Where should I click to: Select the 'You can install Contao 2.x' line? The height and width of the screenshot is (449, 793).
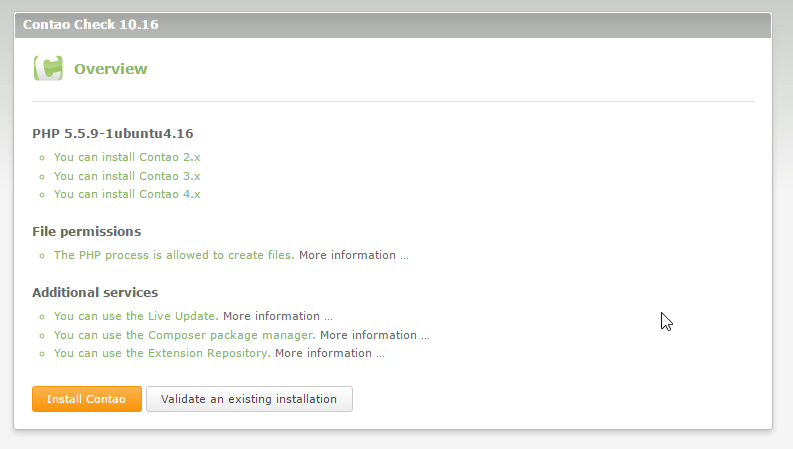click(x=127, y=157)
